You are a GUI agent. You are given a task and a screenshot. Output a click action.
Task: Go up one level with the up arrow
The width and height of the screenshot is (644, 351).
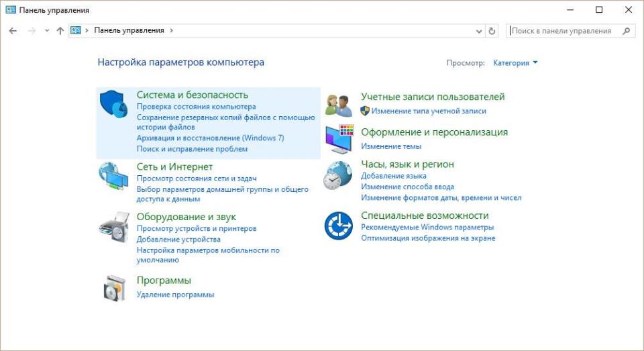point(60,31)
